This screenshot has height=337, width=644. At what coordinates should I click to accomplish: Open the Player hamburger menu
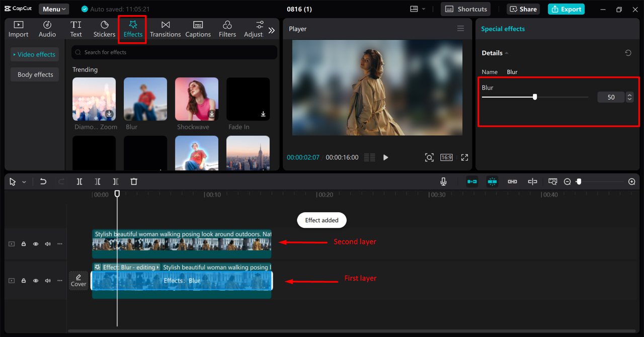(x=460, y=29)
